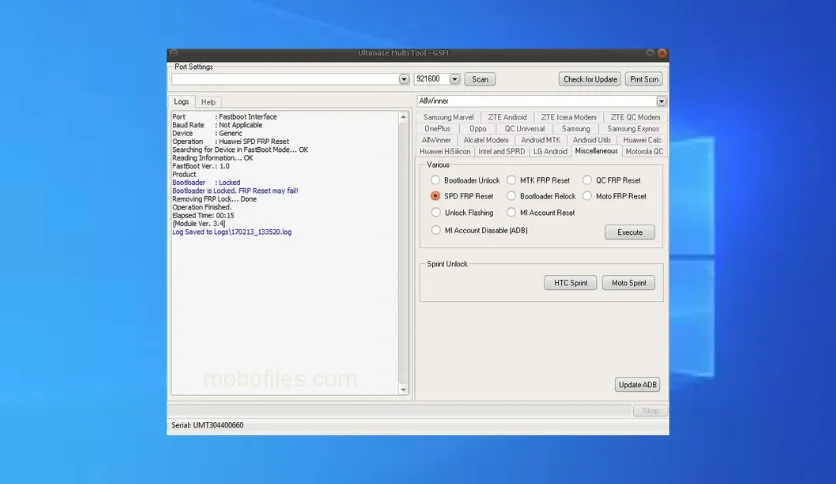Screen dimensions: 836x484
Task: Open the Help tab
Action: (x=208, y=102)
